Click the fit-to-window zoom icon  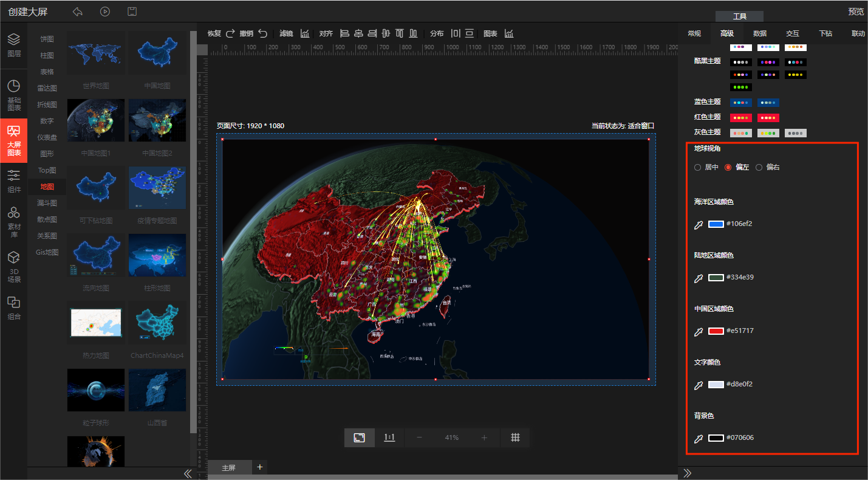click(x=360, y=437)
